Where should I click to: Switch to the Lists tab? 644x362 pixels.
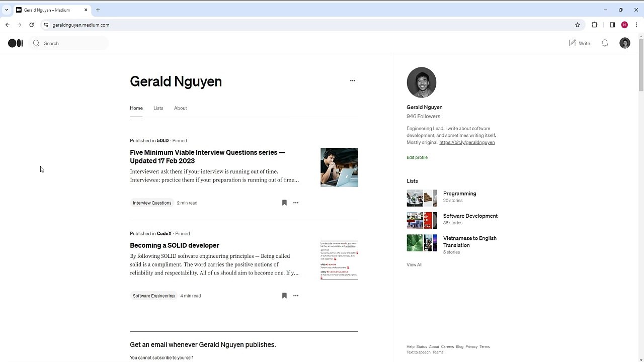point(158,108)
